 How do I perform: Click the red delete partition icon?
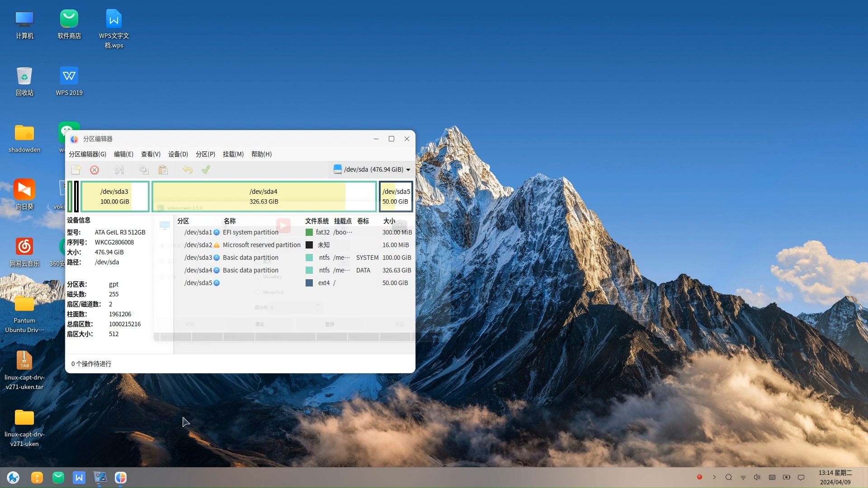[x=94, y=170]
